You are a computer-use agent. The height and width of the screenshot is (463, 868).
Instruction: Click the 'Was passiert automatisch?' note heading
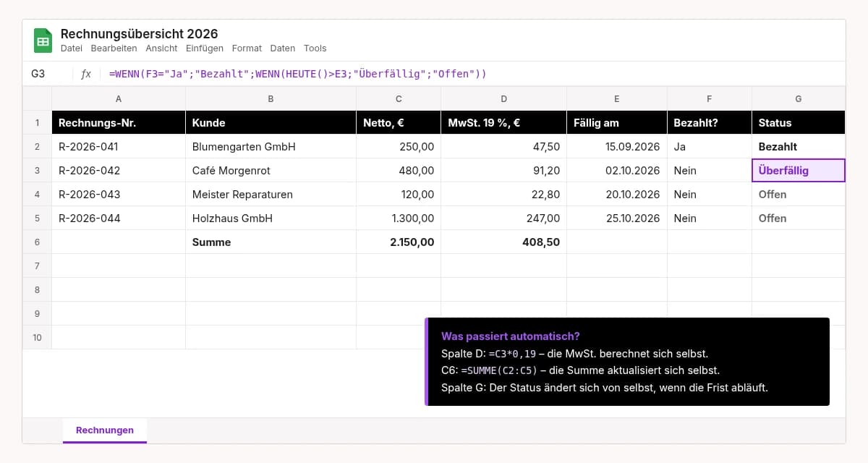[x=511, y=336]
